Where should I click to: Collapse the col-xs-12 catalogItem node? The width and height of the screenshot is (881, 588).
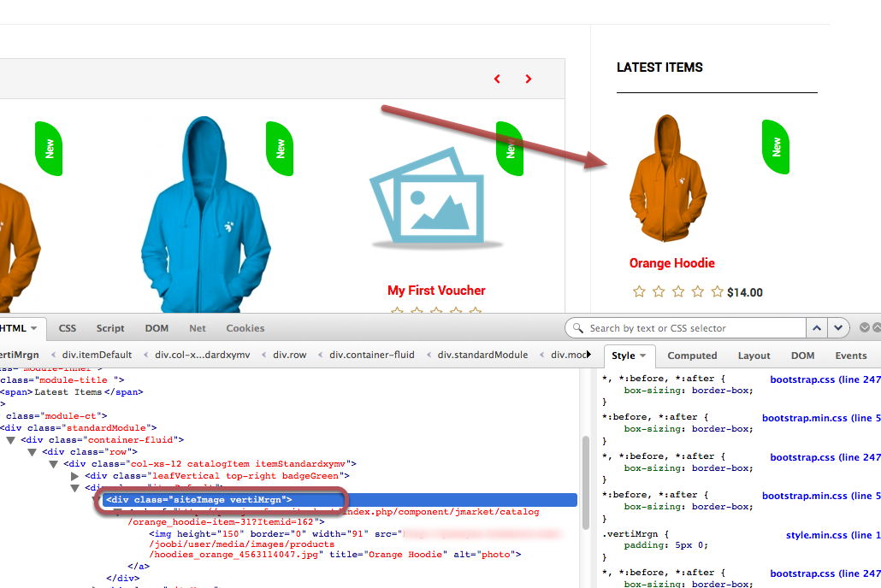[x=53, y=464]
